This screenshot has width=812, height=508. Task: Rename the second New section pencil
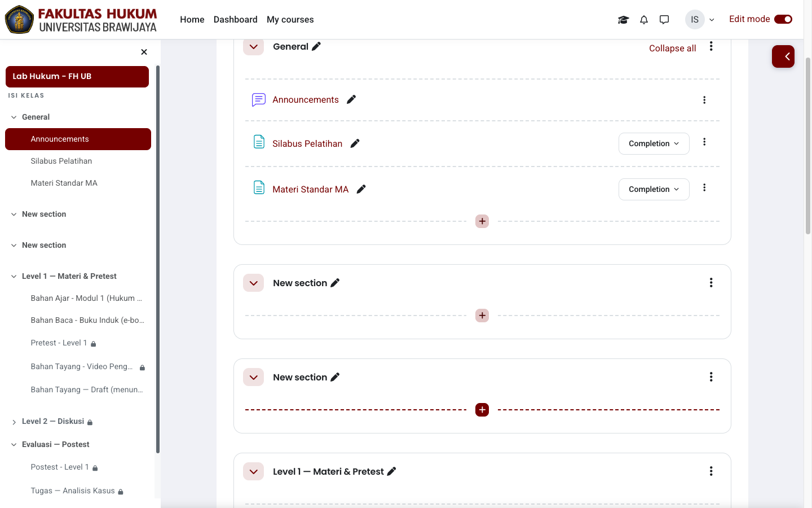[x=335, y=377]
